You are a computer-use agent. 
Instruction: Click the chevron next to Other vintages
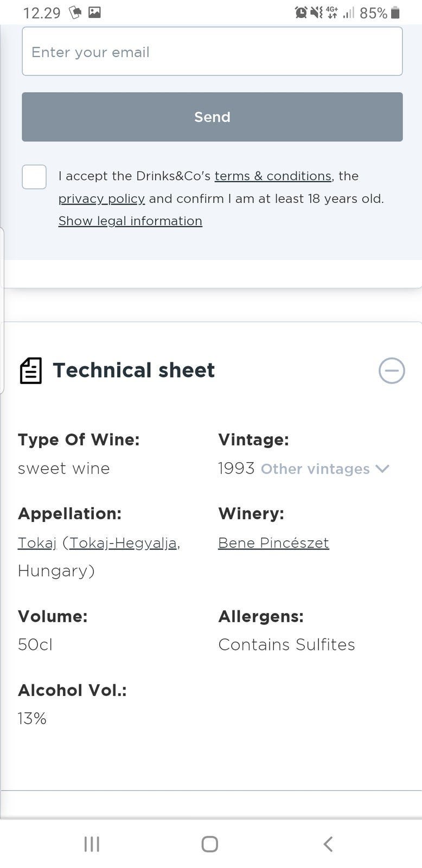pos(382,469)
